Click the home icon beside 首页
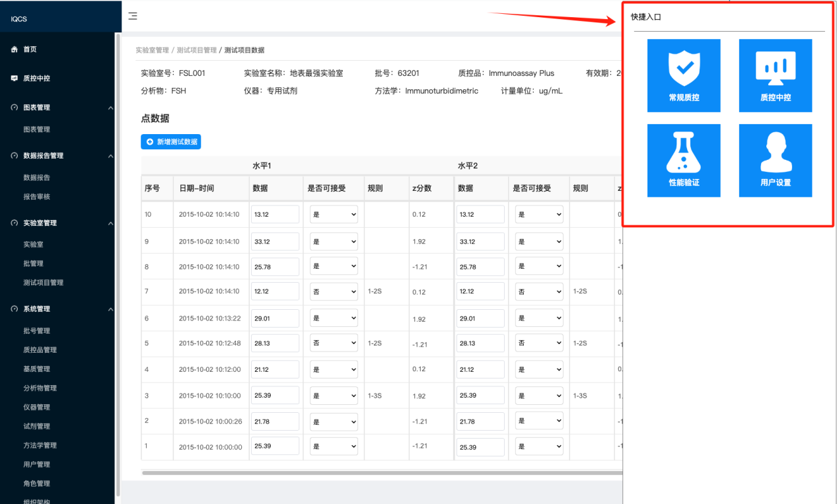The height and width of the screenshot is (504, 837). coord(15,50)
